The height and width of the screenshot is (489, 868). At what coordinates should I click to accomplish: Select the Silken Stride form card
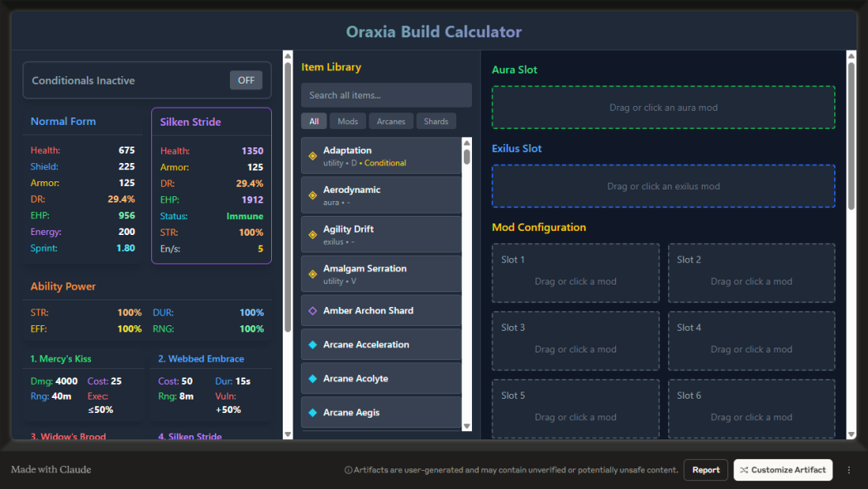(x=211, y=185)
